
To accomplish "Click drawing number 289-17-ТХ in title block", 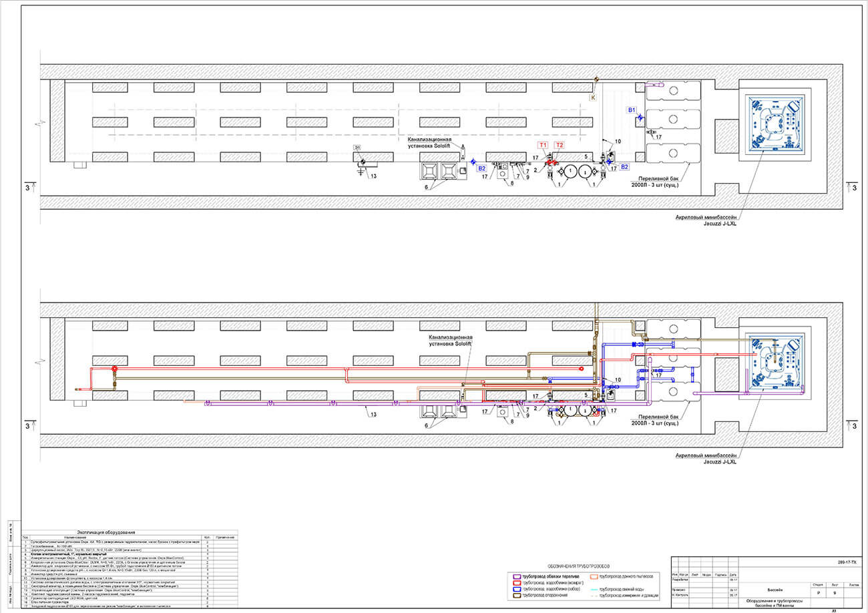I will (845, 564).
